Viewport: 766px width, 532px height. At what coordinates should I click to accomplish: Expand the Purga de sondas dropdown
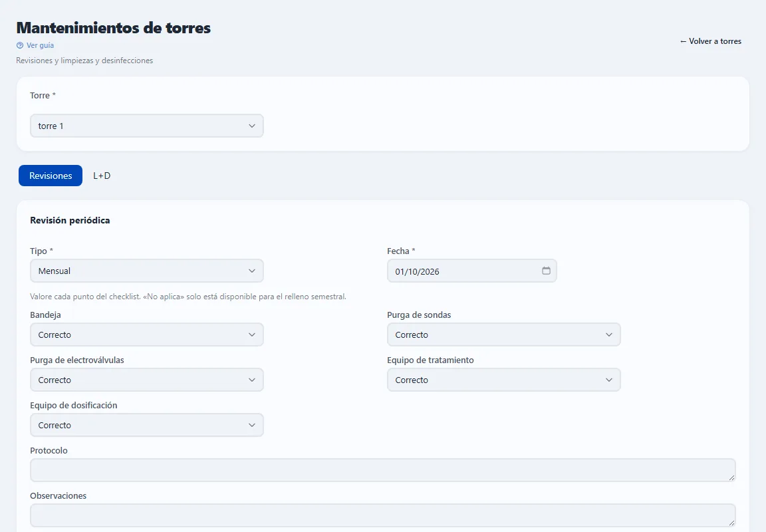pos(503,334)
